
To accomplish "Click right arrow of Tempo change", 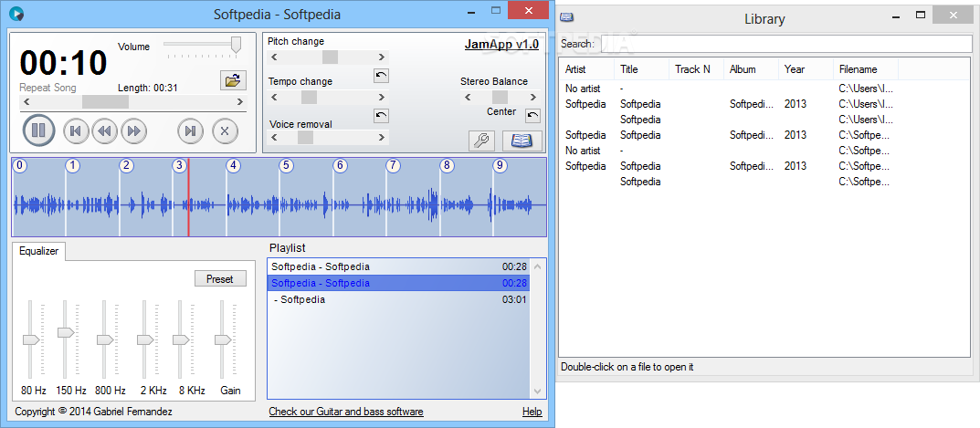I will pyautogui.click(x=381, y=97).
